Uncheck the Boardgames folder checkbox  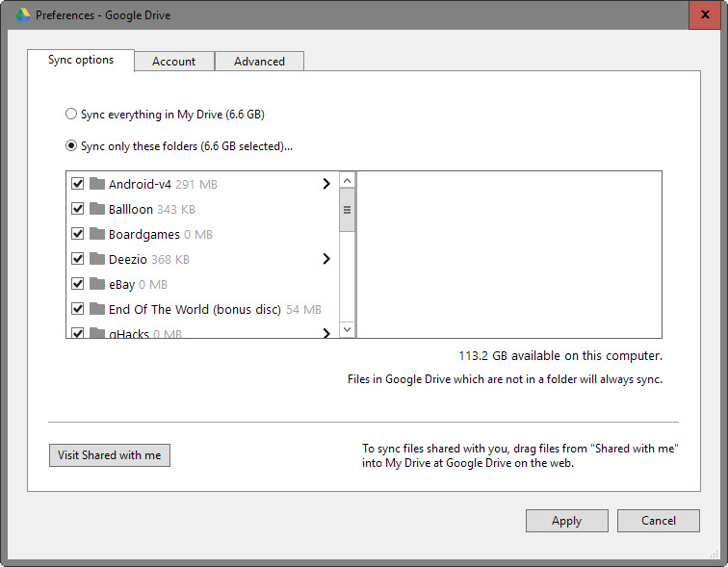78,234
